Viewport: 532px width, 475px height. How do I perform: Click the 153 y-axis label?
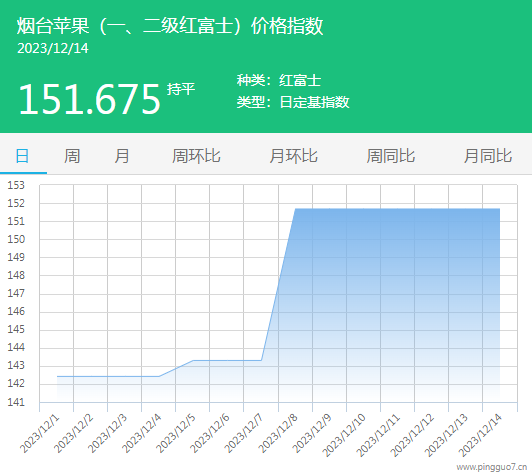coord(16,185)
